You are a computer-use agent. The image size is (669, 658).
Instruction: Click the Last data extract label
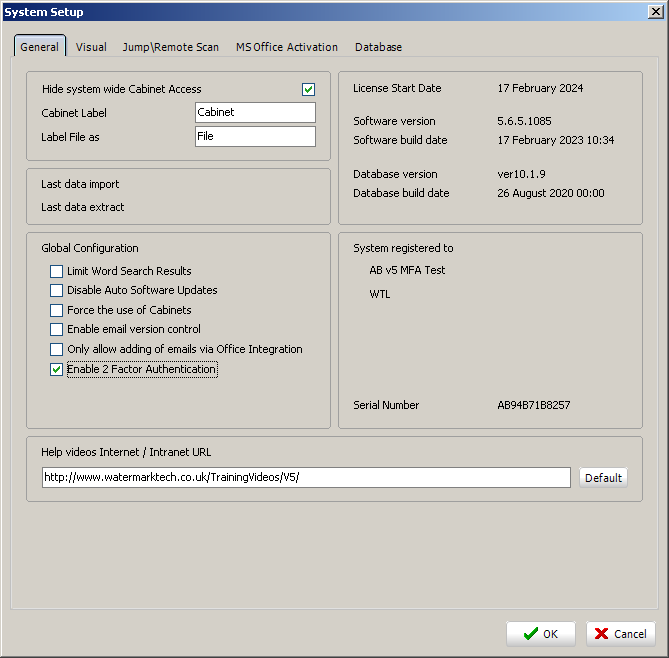point(83,207)
